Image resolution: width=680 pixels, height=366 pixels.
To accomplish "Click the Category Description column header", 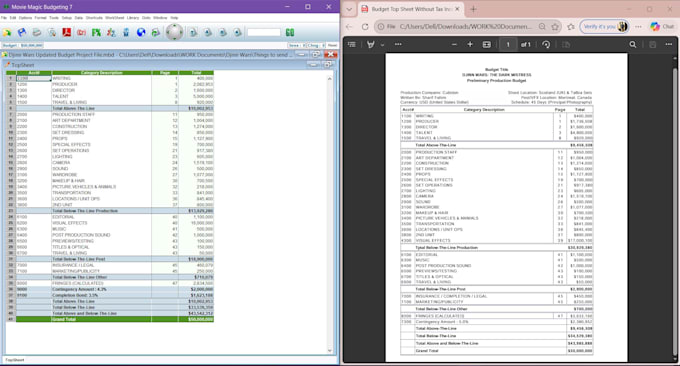I will point(101,72).
